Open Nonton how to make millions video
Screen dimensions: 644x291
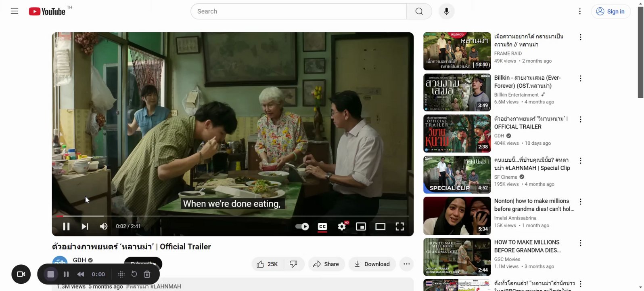(534, 205)
